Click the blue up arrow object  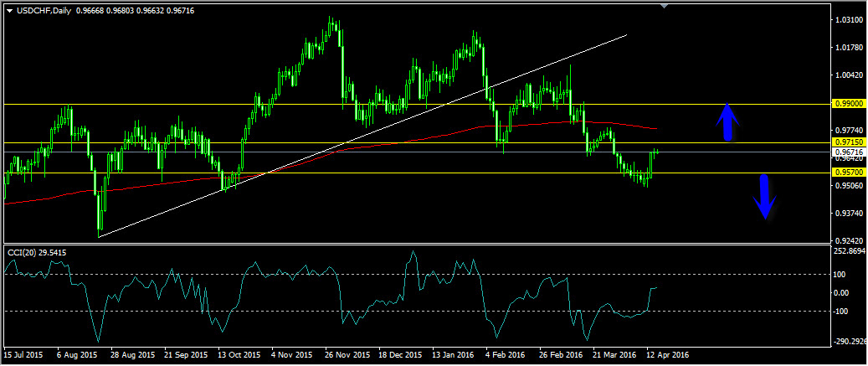click(x=729, y=121)
